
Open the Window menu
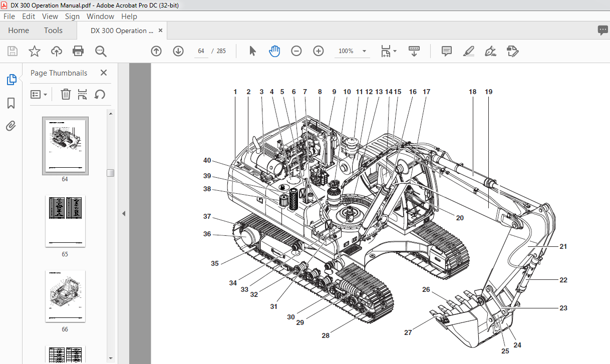point(100,17)
